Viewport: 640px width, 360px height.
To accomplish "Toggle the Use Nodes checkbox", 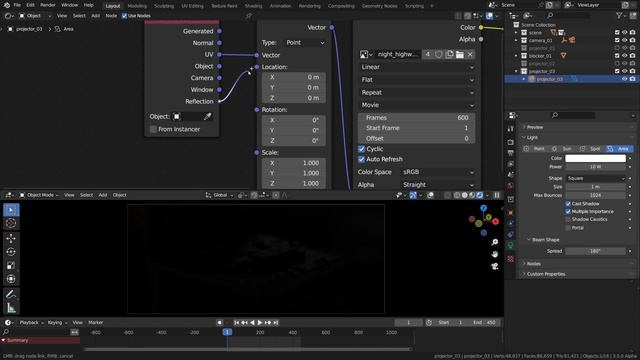I will point(124,16).
